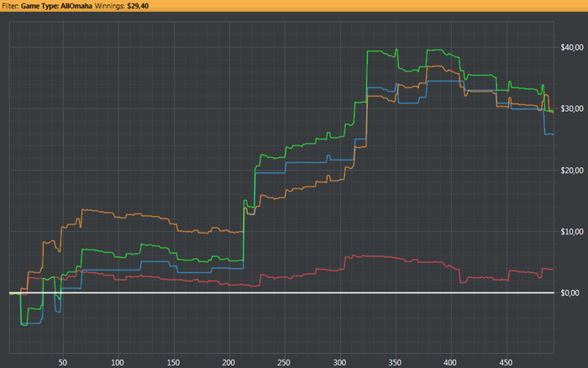Click the 400 hands x-axis label

[x=450, y=362]
